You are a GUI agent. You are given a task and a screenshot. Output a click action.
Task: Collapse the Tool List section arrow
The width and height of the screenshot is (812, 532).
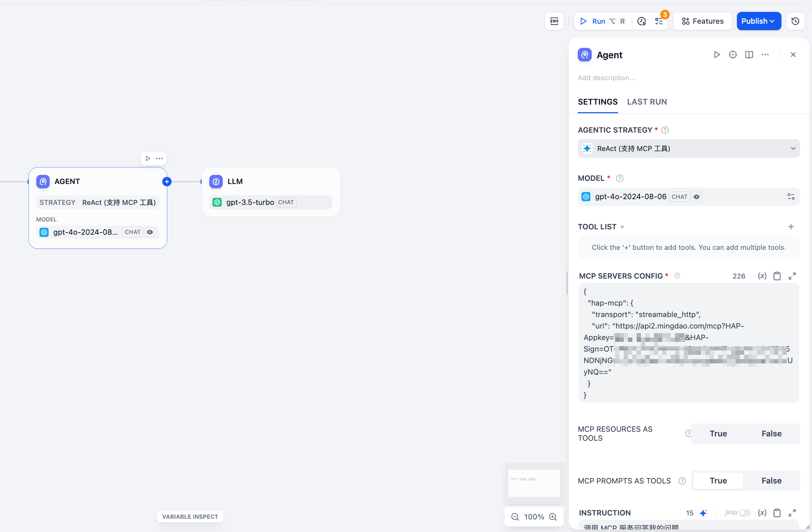pos(622,227)
